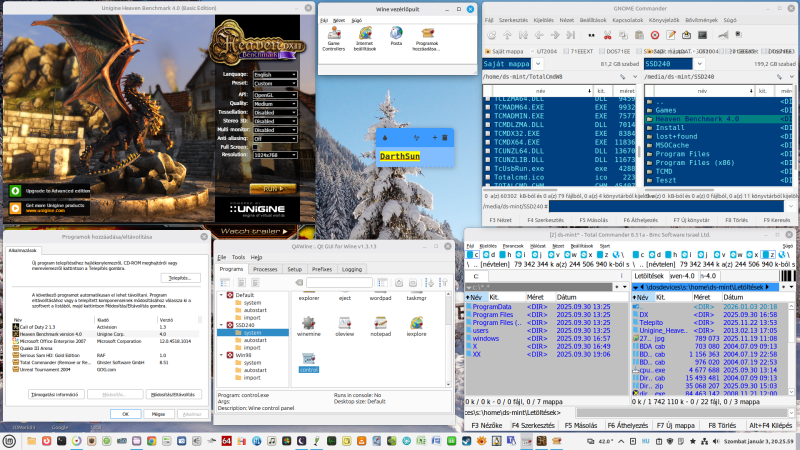Open the Beállítások menu in GNOME Commander
The width and height of the screenshot is (800, 450).
[x=593, y=20]
